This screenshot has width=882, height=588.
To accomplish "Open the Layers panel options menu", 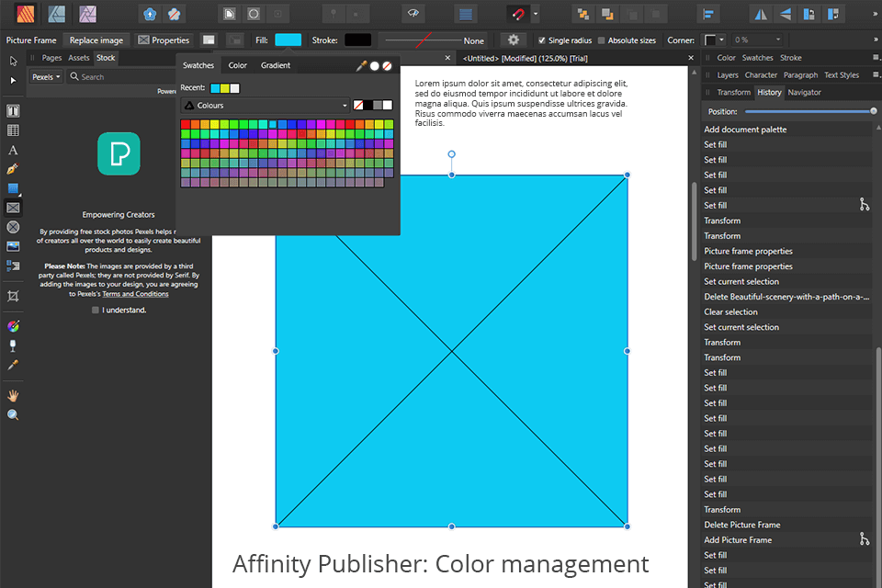I will click(876, 74).
